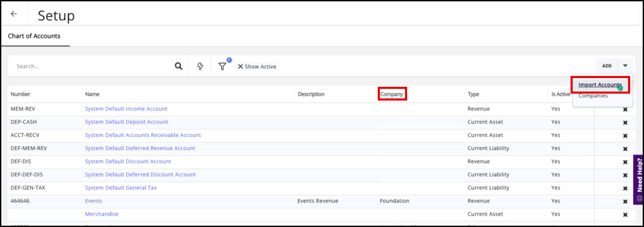
Task: Sort by the Number column header
Action: pyautogui.click(x=20, y=94)
